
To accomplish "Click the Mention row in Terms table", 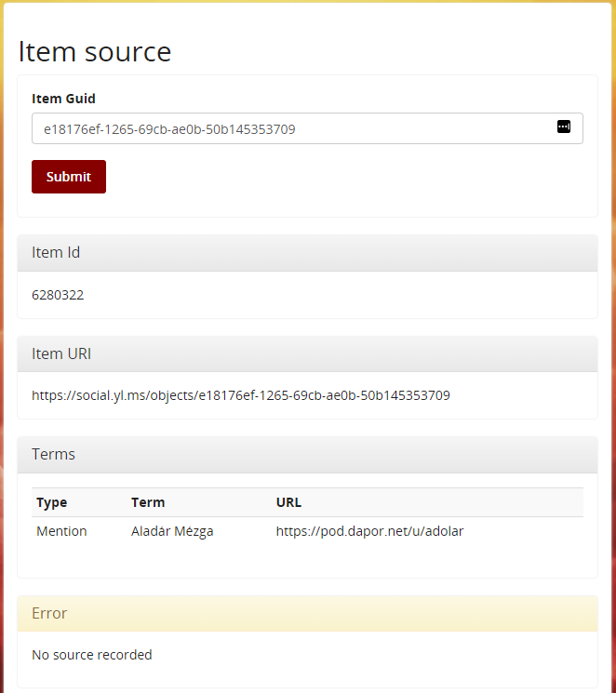I will coord(307,531).
